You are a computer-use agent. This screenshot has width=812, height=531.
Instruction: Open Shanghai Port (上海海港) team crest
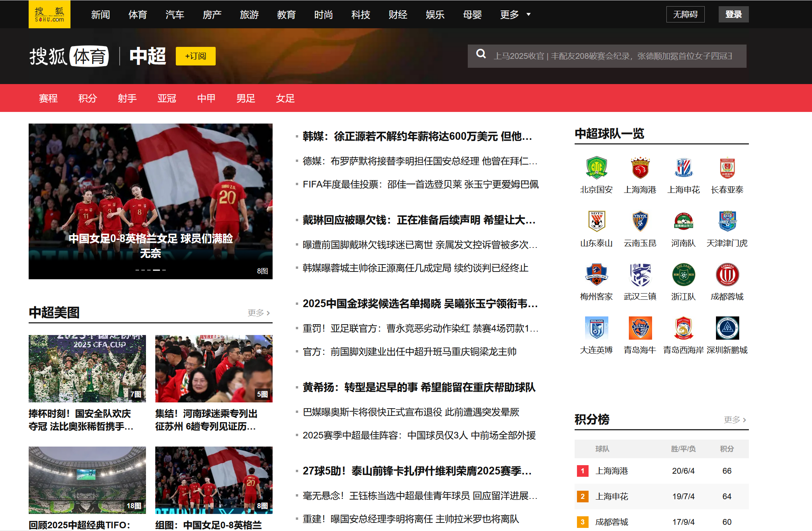(640, 168)
